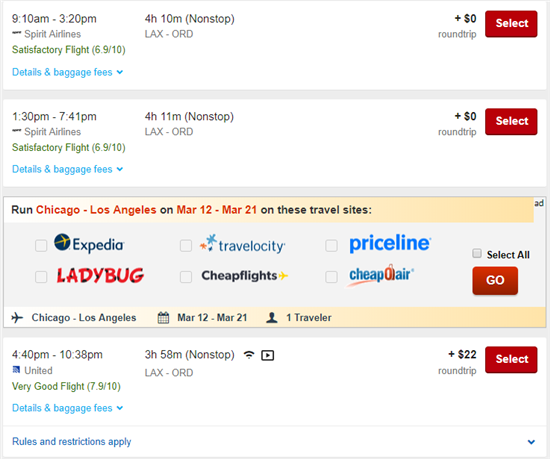Screen dimensions: 550x459
Task: Click the airplane icon beside Chicago - Los Angeles
Action: [x=17, y=318]
